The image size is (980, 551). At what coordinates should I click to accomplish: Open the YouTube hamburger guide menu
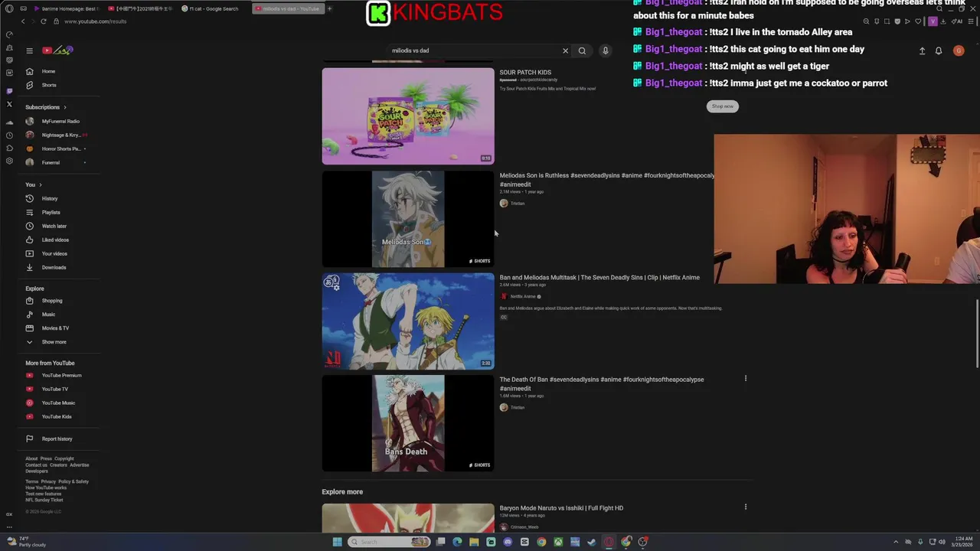pyautogui.click(x=29, y=51)
